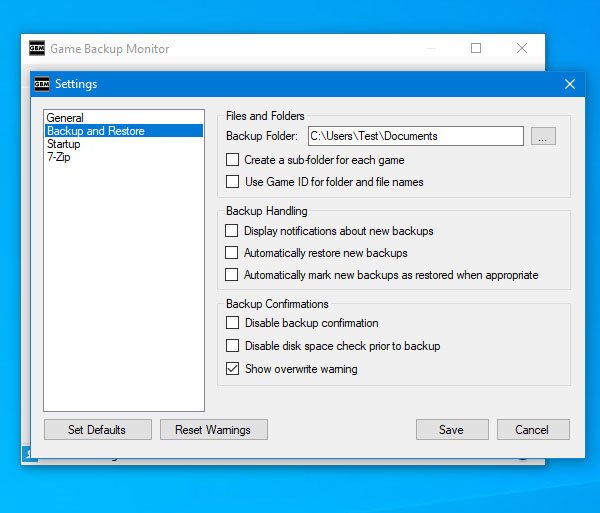The width and height of the screenshot is (600, 513).
Task: Select the Backup and Restore category
Action: (x=124, y=131)
